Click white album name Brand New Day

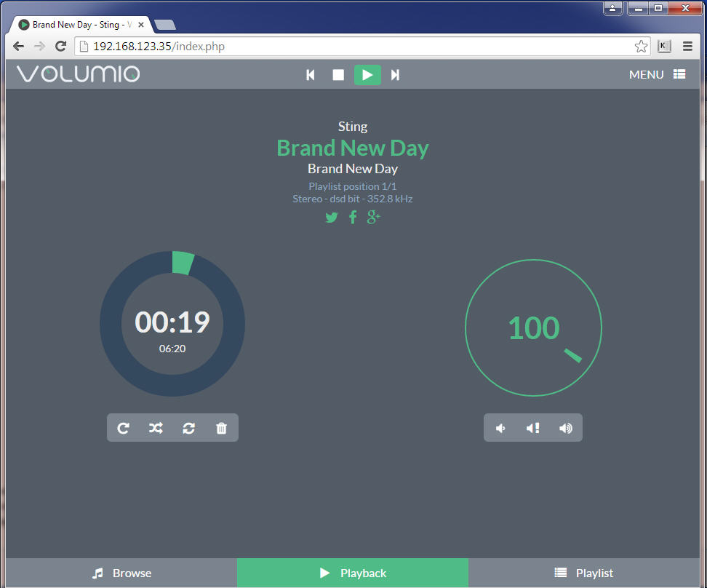point(353,169)
